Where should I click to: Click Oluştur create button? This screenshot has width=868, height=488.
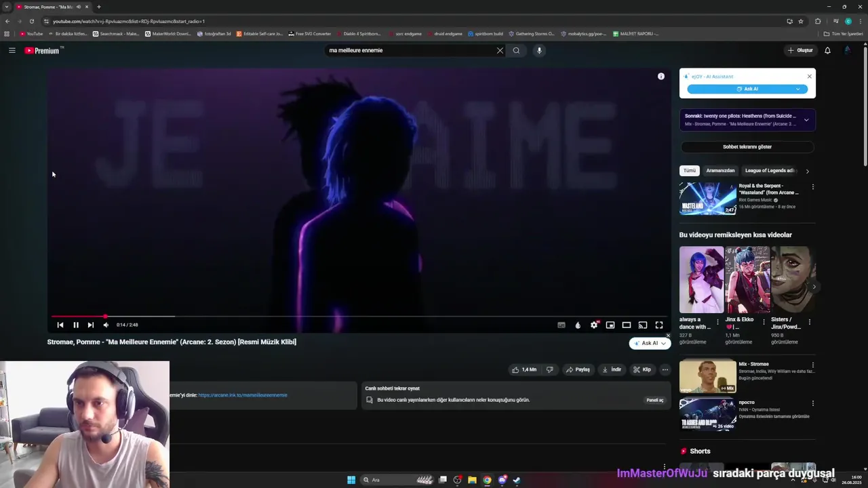[800, 50]
